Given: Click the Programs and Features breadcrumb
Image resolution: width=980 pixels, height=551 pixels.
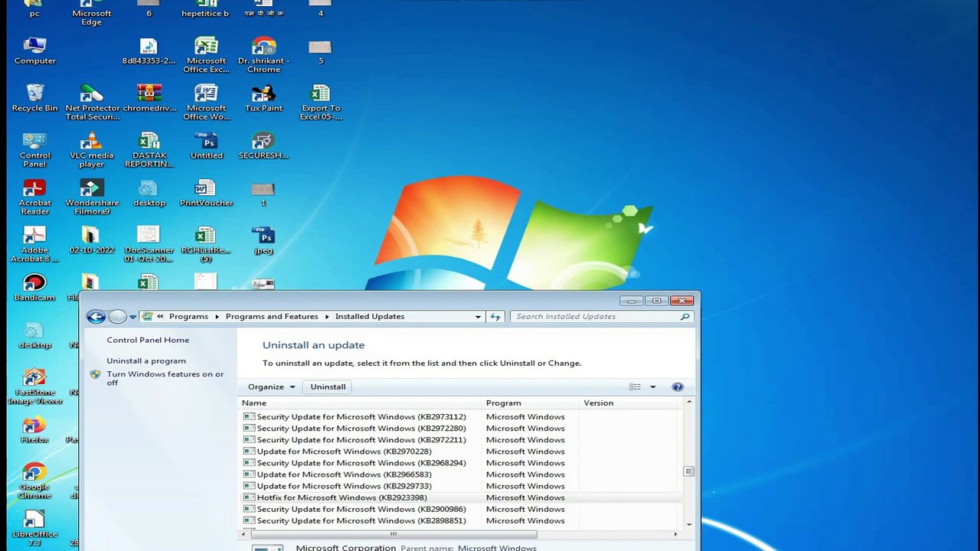Looking at the screenshot, I should pos(272,317).
